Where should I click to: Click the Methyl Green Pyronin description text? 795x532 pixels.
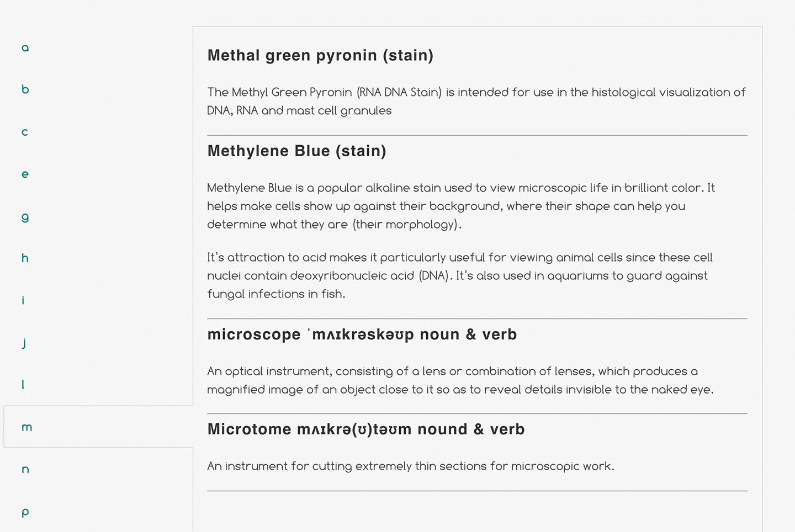coord(476,101)
